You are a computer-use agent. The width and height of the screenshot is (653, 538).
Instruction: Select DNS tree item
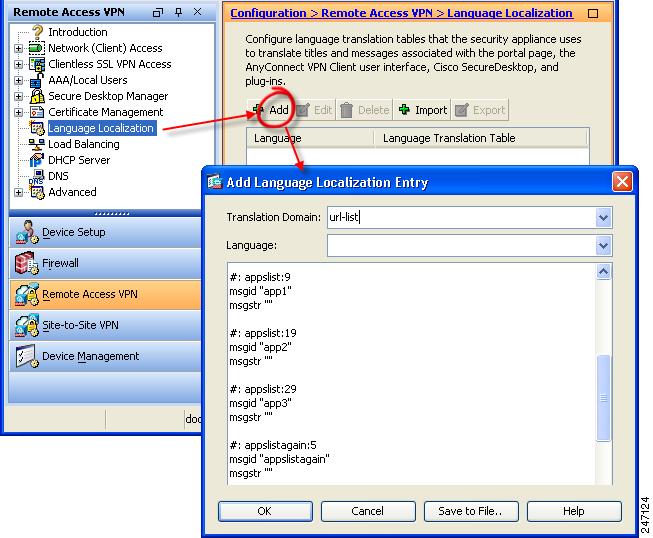[58, 176]
